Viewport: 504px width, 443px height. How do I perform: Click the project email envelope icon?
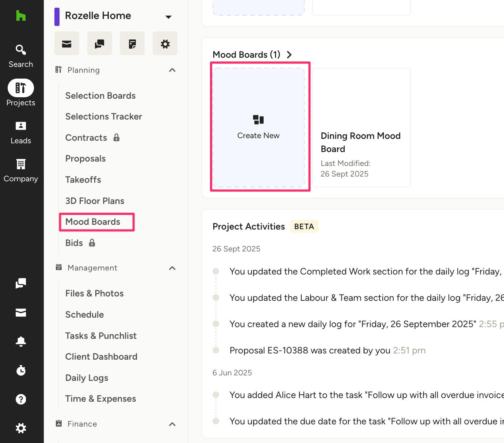(x=66, y=44)
